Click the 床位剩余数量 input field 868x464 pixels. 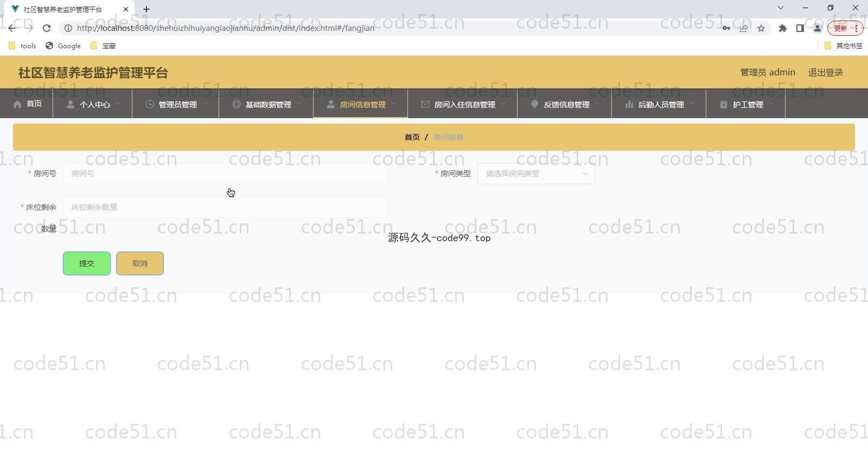tap(225, 207)
